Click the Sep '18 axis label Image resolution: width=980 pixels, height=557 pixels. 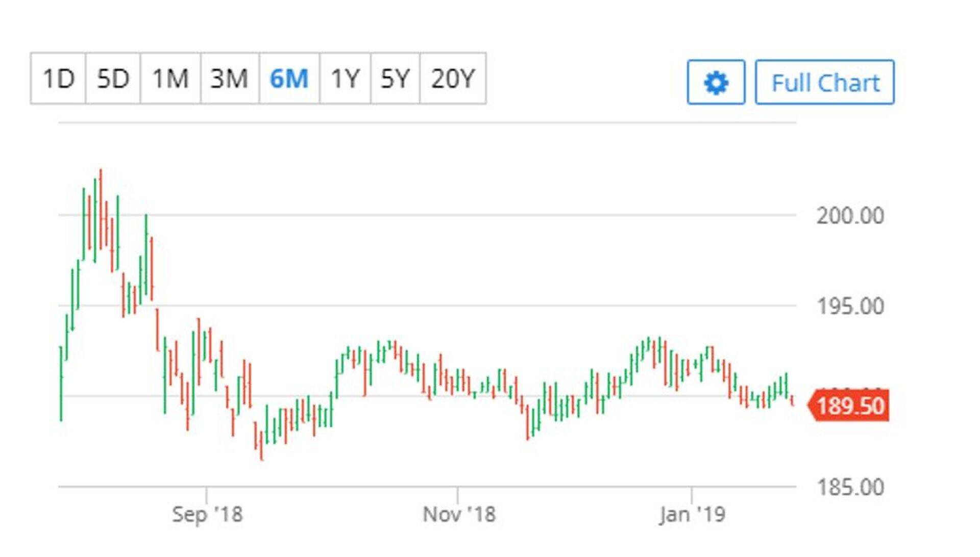click(207, 514)
